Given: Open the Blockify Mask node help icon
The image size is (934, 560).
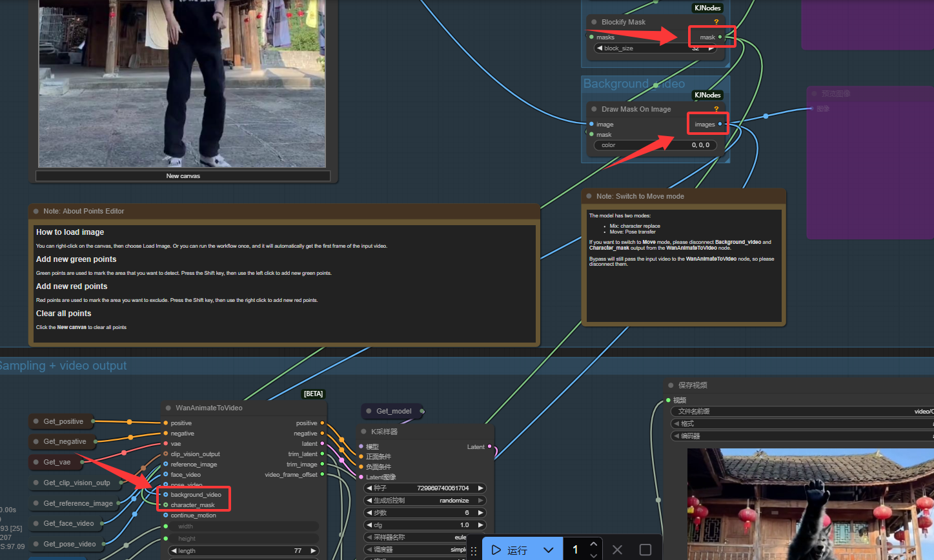Looking at the screenshot, I should click(716, 22).
